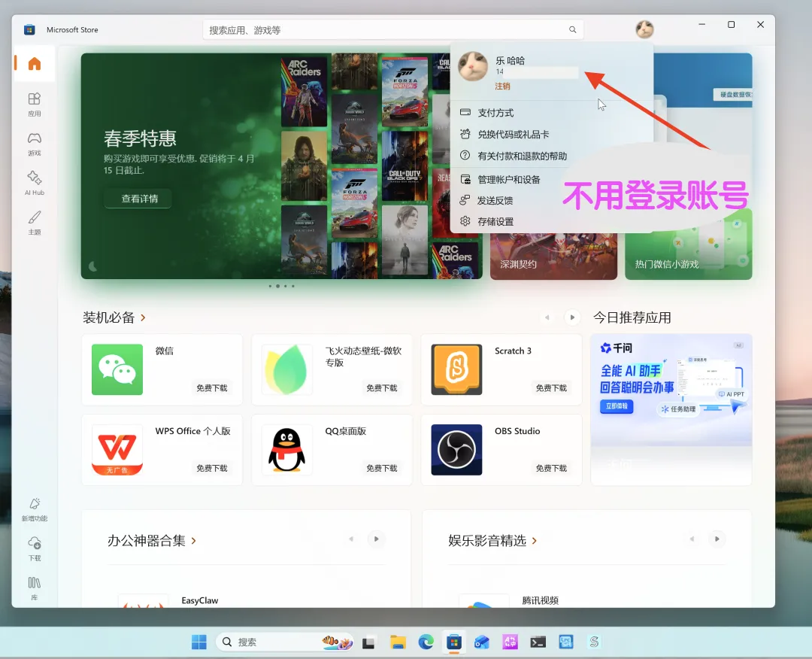The height and width of the screenshot is (659, 812).
Task: Next page in 办公神器合集 carousel
Action: pyautogui.click(x=376, y=539)
